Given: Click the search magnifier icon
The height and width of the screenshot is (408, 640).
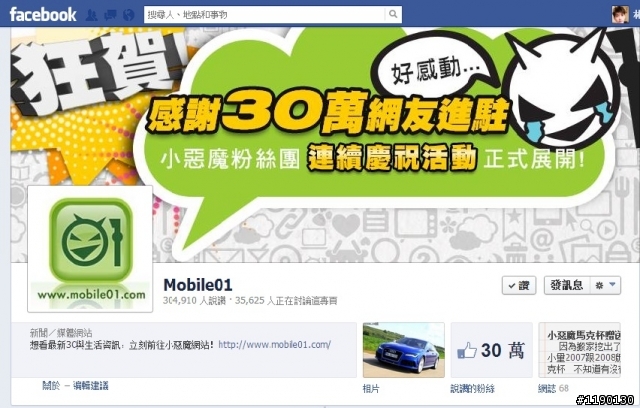Looking at the screenshot, I should point(393,14).
